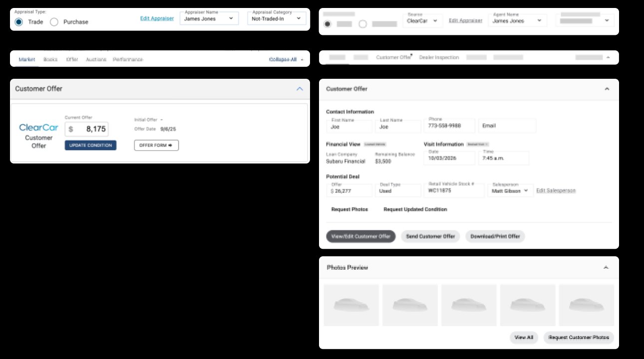This screenshot has height=359, width=644.
Task: Collapse the Photos Preview section chevron
Action: [606, 268]
